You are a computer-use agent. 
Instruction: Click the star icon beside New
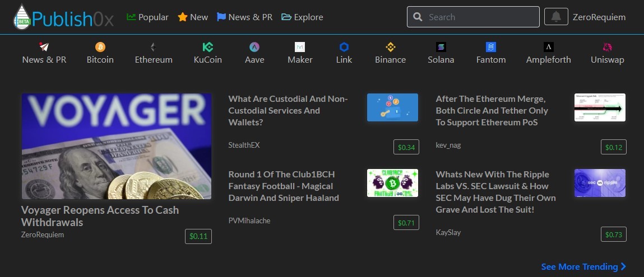pos(182,17)
